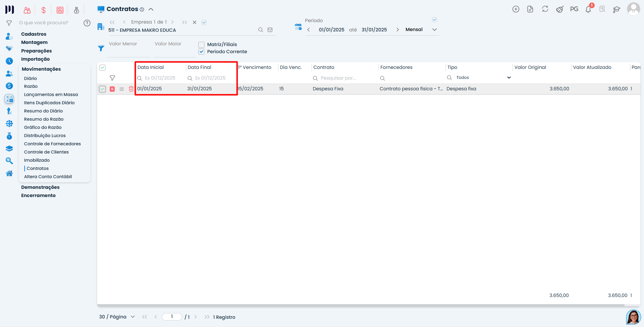Open row menu lines icon
The height and width of the screenshot is (327, 644).
pyautogui.click(x=122, y=89)
